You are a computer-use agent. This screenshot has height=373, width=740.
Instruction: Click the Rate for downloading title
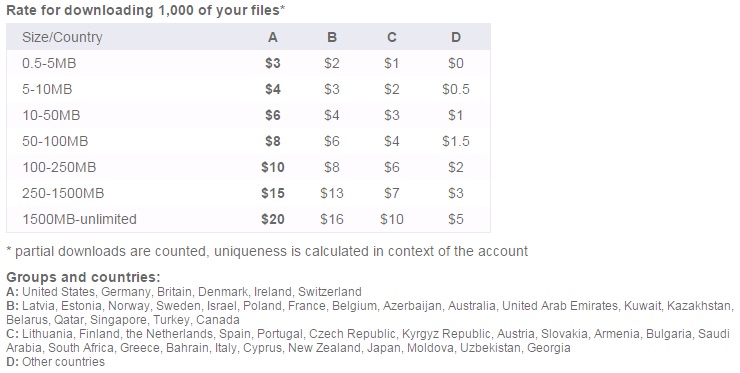point(146,10)
